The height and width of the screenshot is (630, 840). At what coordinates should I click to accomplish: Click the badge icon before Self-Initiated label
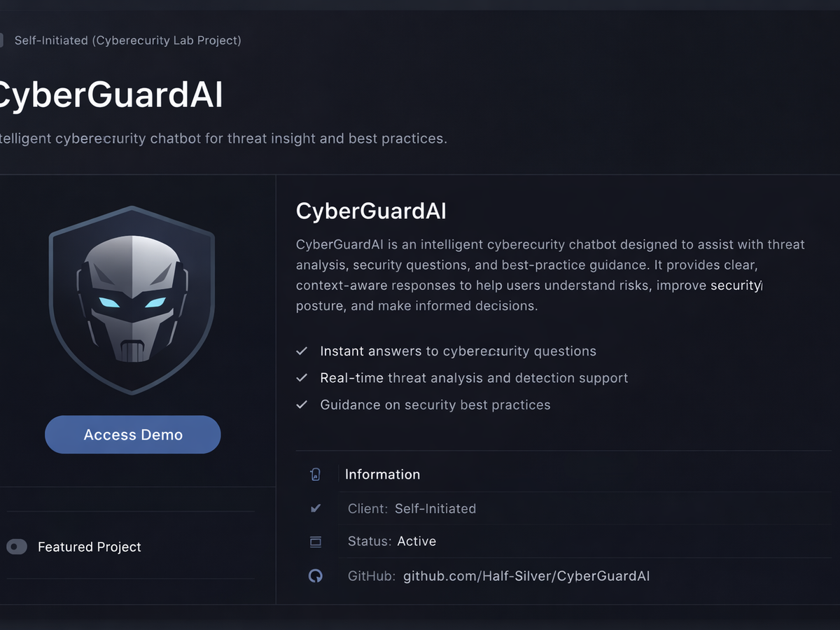point(2,40)
